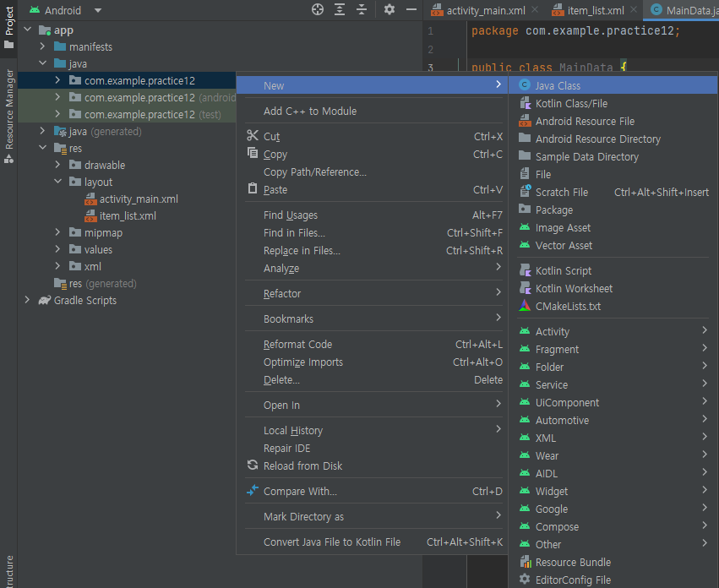Click Add C++ to Module
This screenshot has width=719, height=588.
373,111
